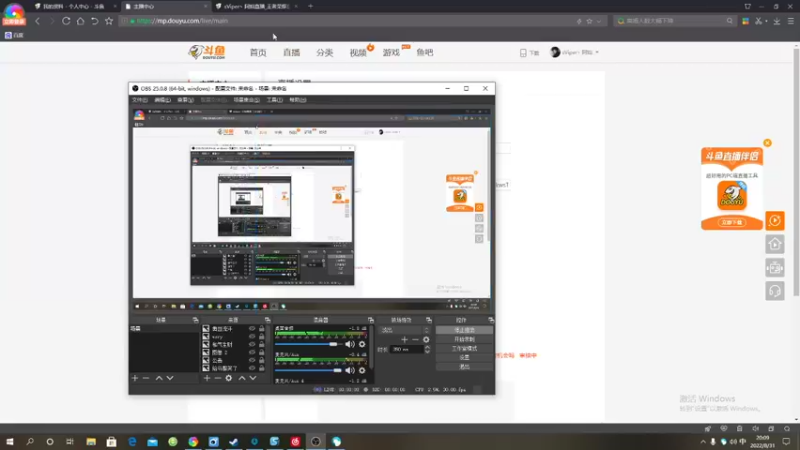The height and width of the screenshot is (450, 800).
Task: Click the headset customer service icon on right sidebar
Action: pyautogui.click(x=775, y=291)
